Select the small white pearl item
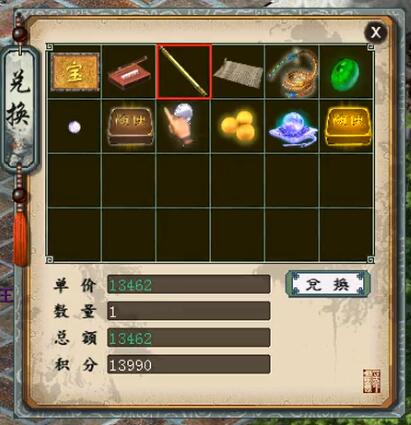The width and height of the screenshot is (411, 425). [74, 127]
